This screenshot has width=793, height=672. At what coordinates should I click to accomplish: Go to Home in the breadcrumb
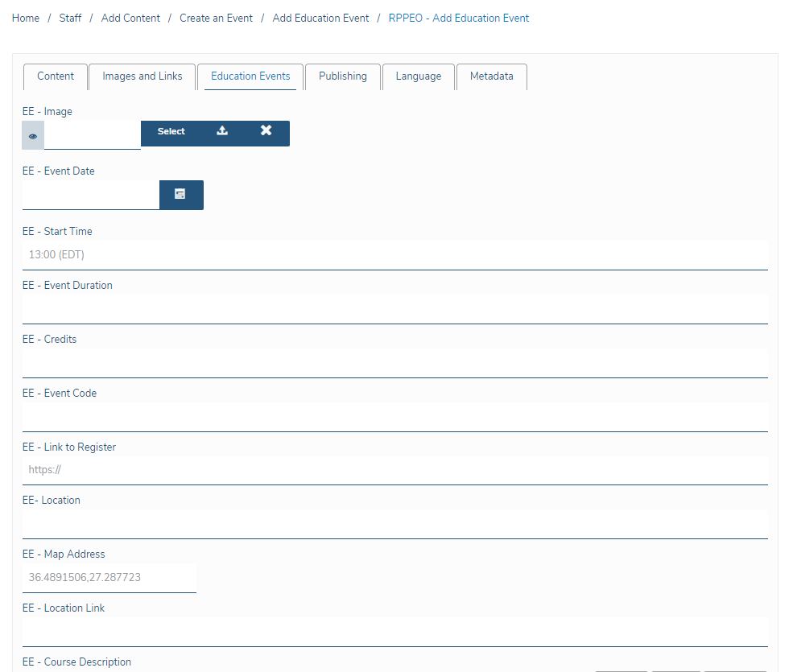[x=26, y=19]
